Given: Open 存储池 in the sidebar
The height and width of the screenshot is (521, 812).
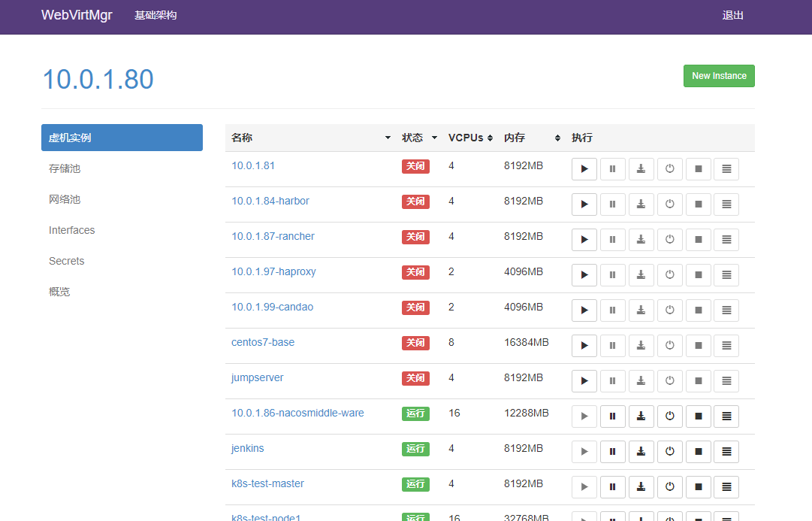Looking at the screenshot, I should click(x=65, y=168).
